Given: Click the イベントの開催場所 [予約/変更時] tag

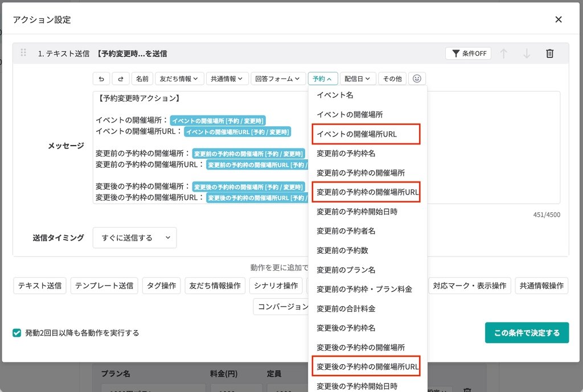Looking at the screenshot, I should pos(217,121).
